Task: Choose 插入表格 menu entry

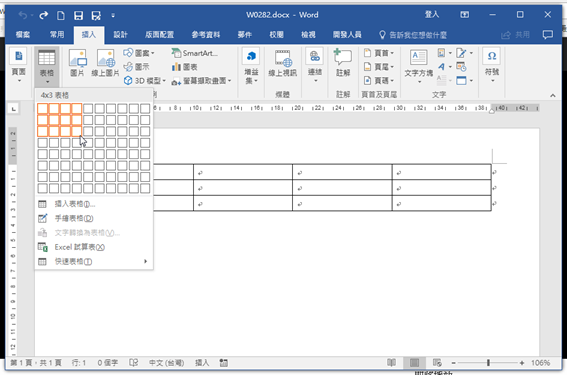Action: click(x=94, y=204)
